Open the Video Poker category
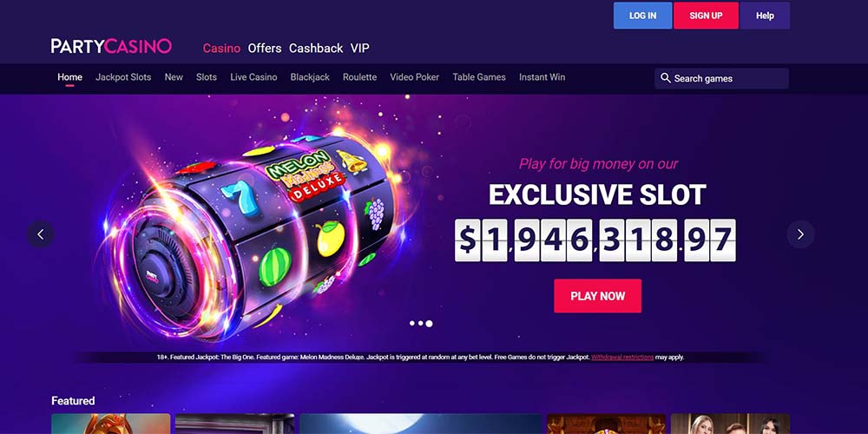 click(x=415, y=77)
